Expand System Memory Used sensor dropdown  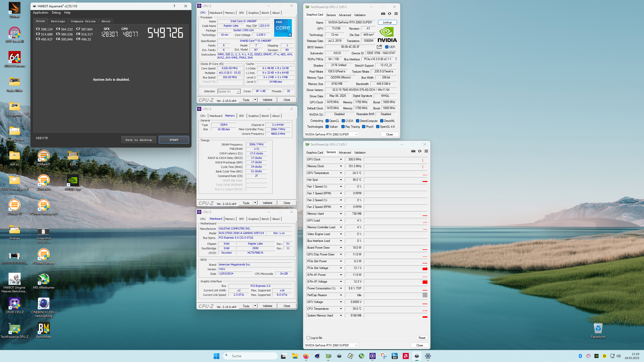click(x=341, y=315)
